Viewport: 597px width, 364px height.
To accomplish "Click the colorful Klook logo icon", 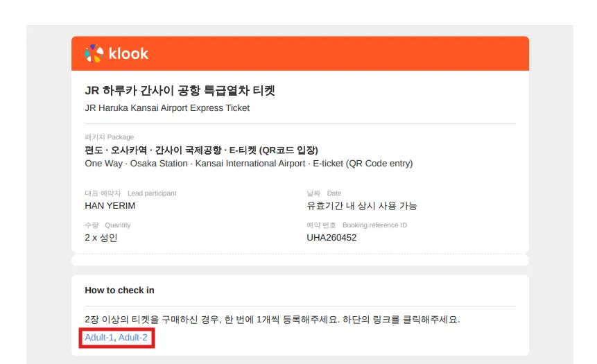I will [94, 53].
